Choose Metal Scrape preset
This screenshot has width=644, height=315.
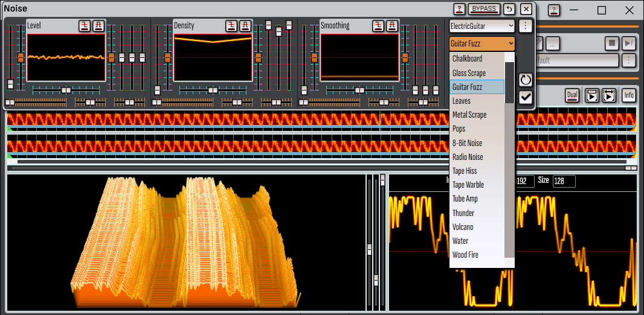tap(477, 115)
